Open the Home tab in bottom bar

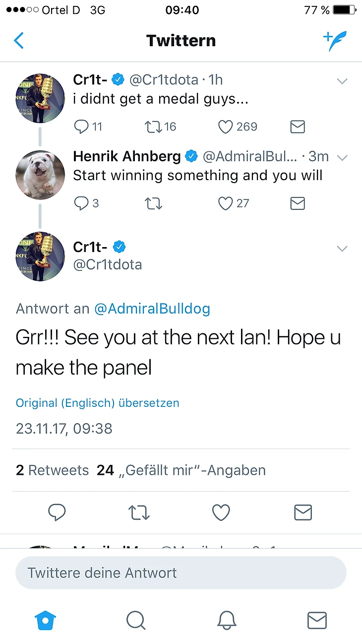point(45,620)
